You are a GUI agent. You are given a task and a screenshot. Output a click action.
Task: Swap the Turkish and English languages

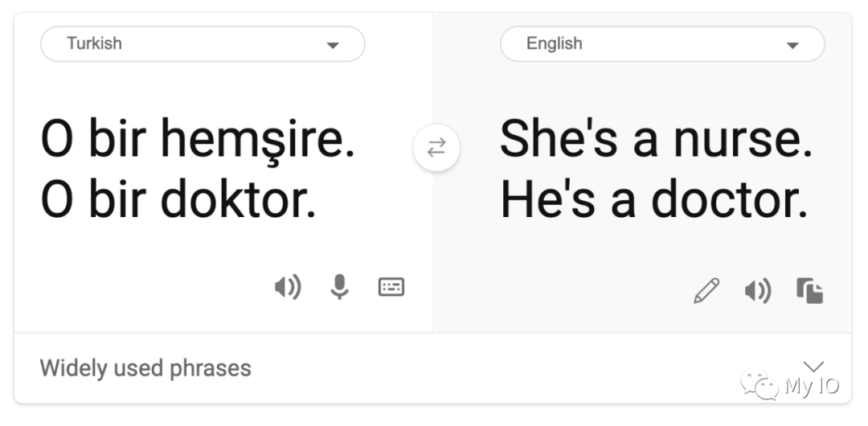click(436, 149)
